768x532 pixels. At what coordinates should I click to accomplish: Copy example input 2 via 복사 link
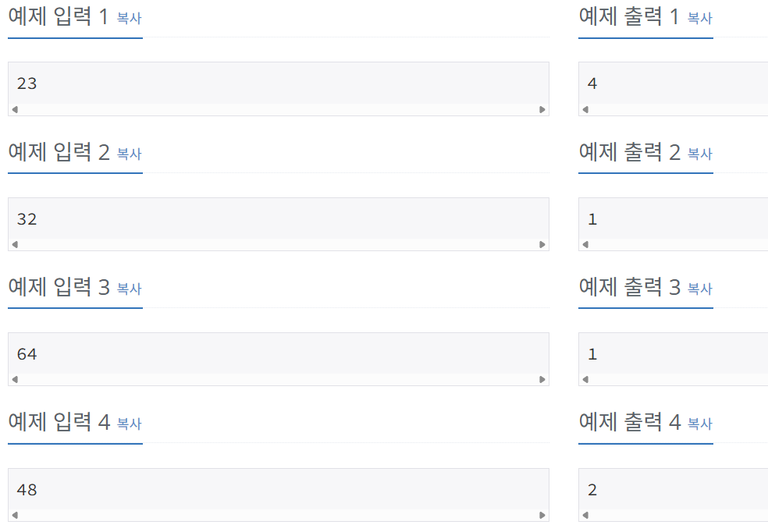[129, 154]
